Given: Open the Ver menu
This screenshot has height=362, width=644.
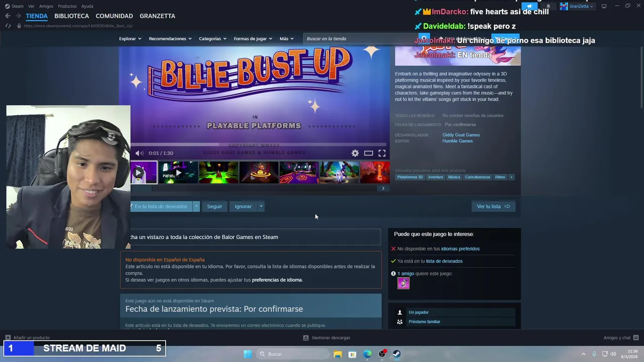Looking at the screenshot, I should (x=31, y=6).
